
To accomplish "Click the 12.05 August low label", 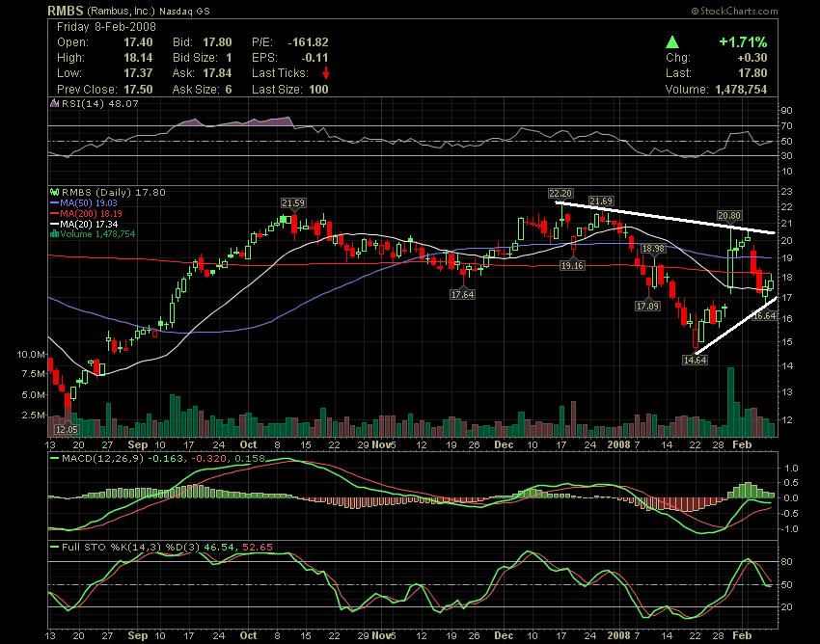I will (67, 429).
